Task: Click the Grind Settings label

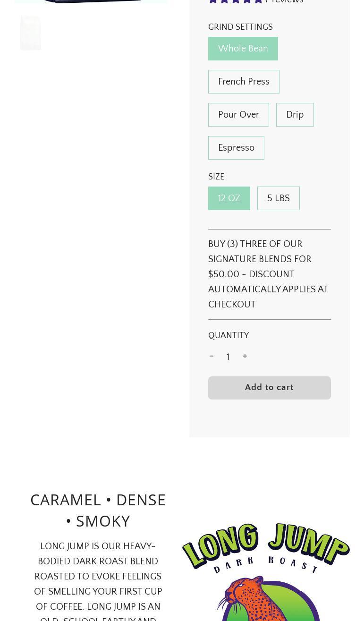Action: (240, 27)
